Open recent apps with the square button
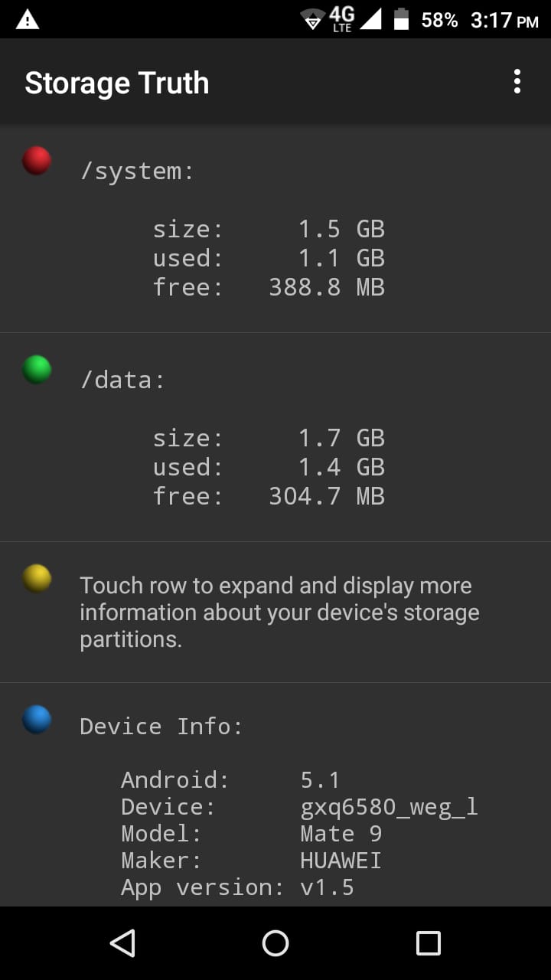This screenshot has width=551, height=980. (429, 943)
